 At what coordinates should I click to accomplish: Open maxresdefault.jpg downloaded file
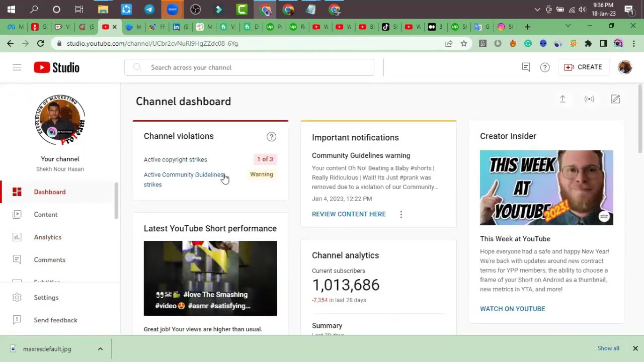point(48,349)
